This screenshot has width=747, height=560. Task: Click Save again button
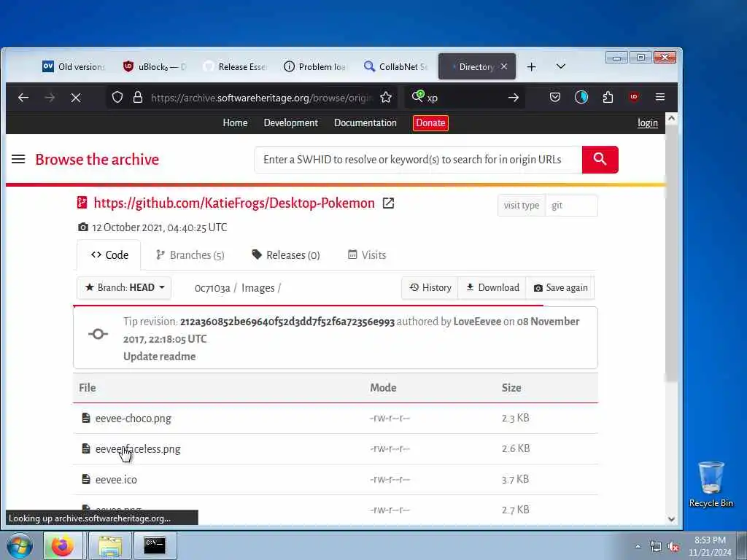click(x=560, y=287)
